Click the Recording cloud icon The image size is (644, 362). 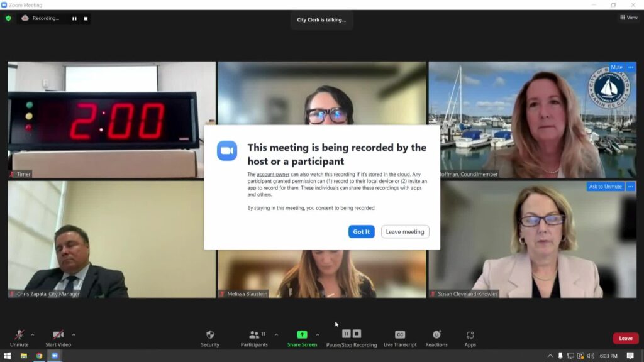coord(25,18)
